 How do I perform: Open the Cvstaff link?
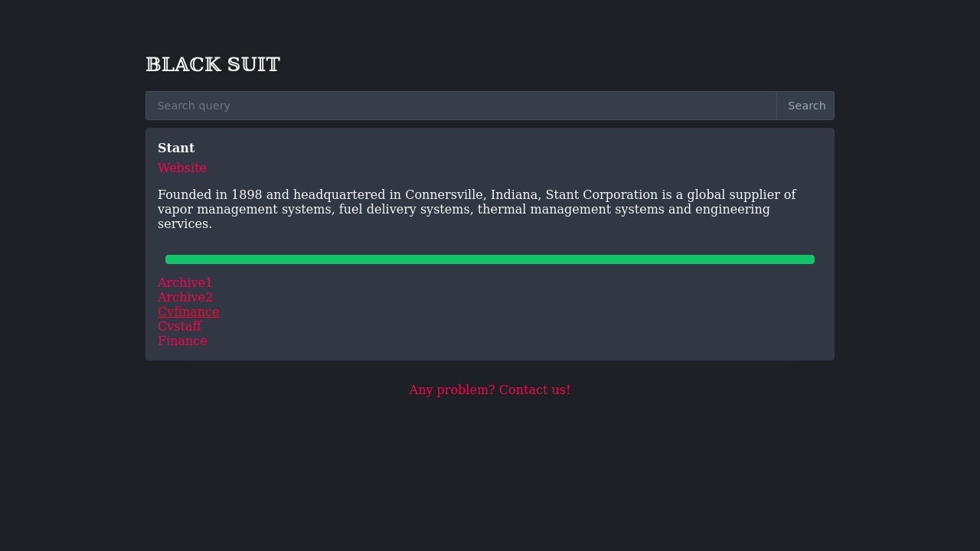[x=179, y=326]
